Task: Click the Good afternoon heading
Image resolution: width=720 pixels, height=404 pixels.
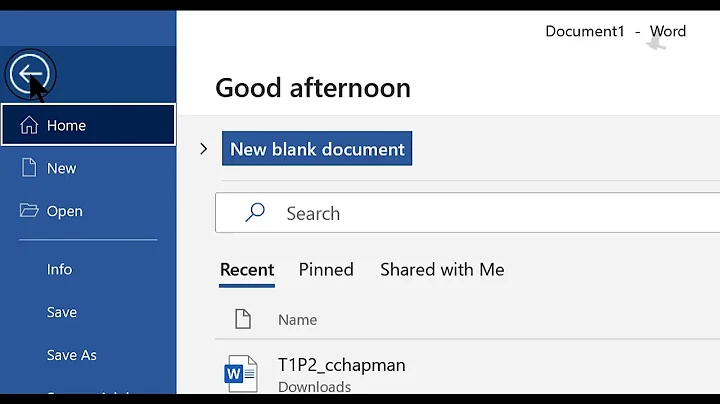Action: coord(313,88)
